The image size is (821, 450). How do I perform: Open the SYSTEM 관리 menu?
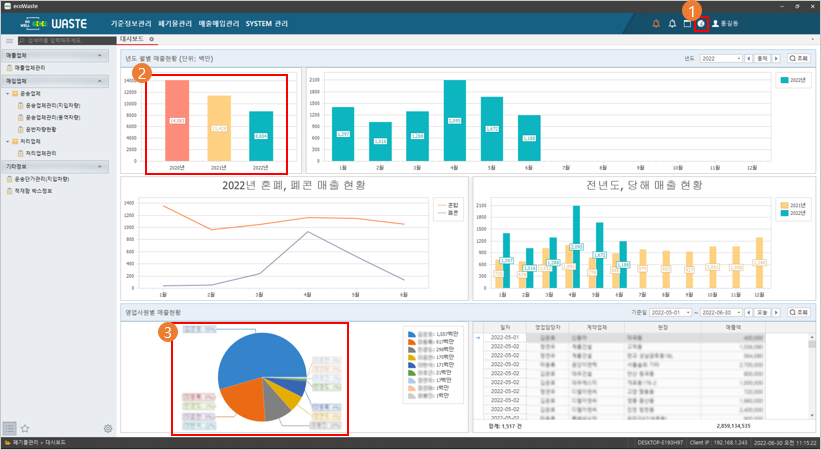tap(273, 23)
